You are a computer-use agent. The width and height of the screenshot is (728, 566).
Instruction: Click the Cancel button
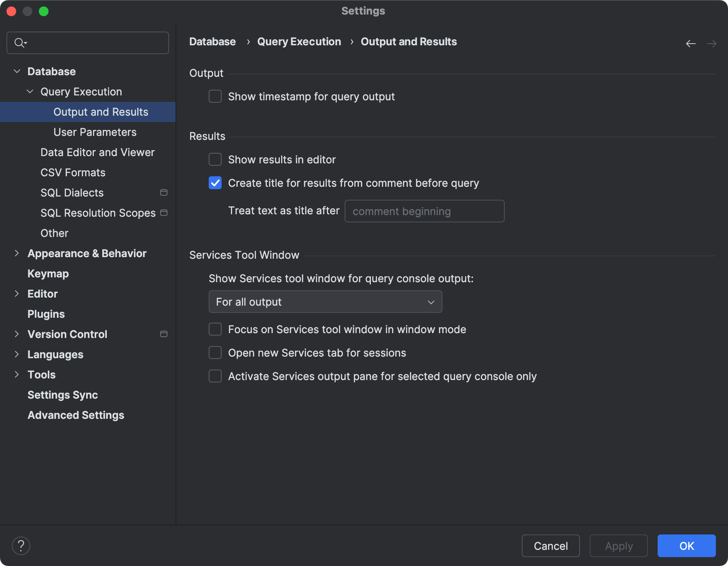(550, 546)
